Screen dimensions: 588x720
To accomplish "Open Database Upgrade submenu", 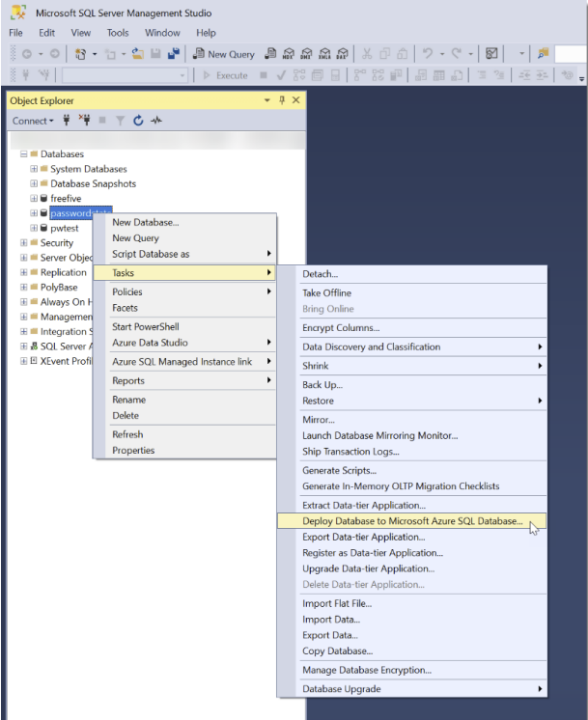I will pos(412,689).
